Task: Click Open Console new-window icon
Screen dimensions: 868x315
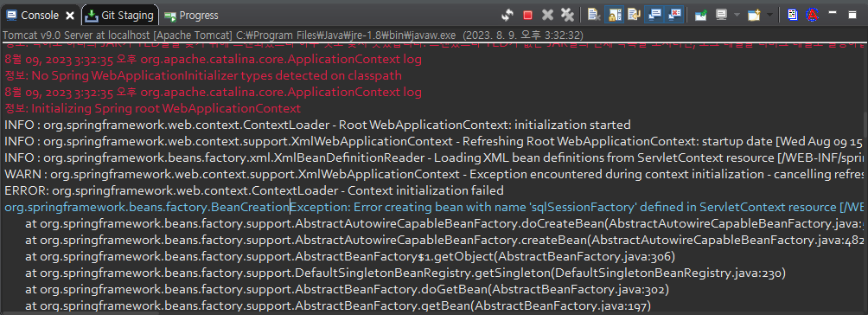Action: point(753,15)
